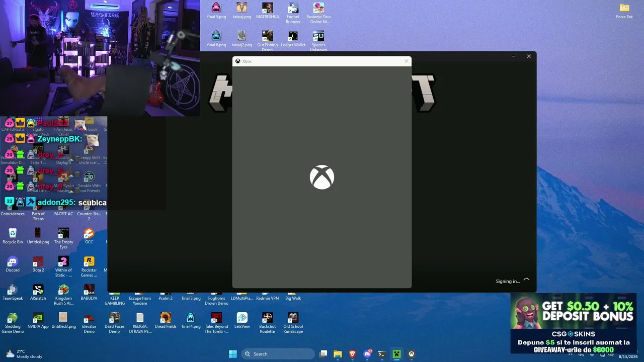Open the Ledger Wallet shortcut
The width and height of the screenshot is (644, 362).
click(293, 39)
